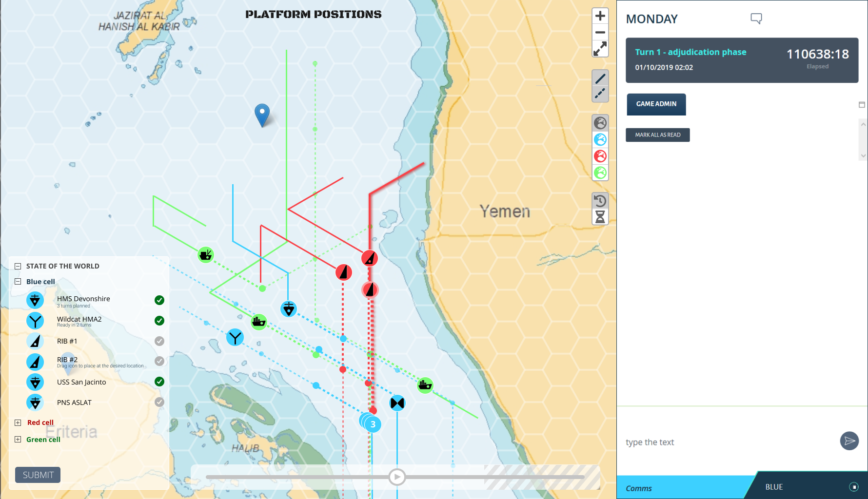
Task: Click the small circular icon on BLUE tab
Action: pyautogui.click(x=854, y=487)
